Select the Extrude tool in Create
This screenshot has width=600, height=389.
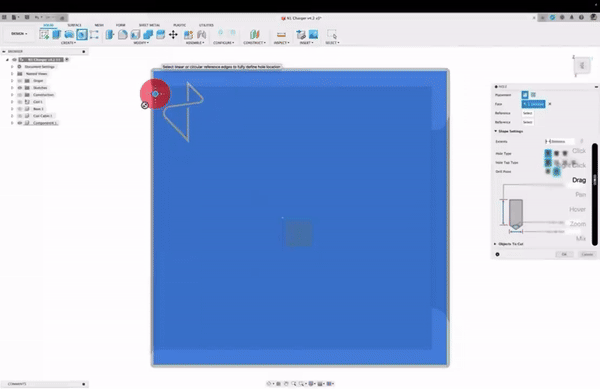click(x=57, y=34)
